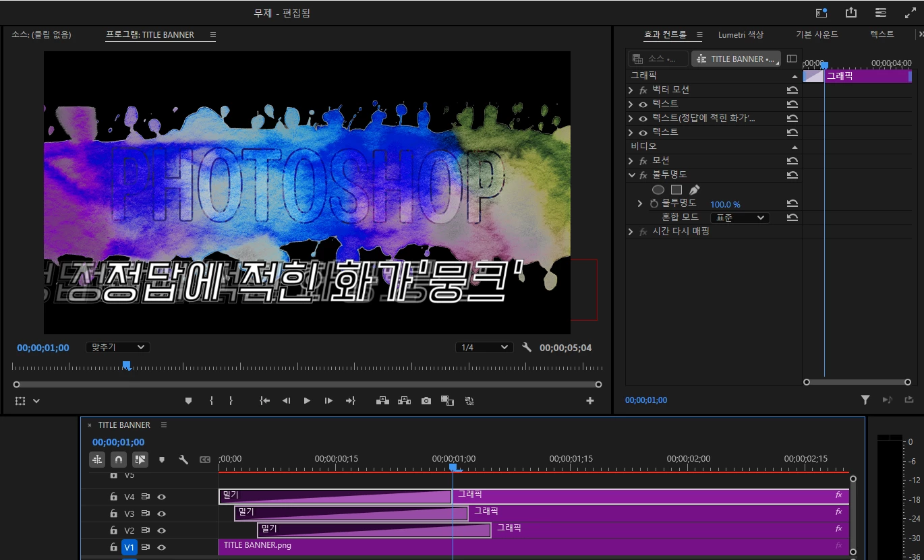
Task: Hide track V3 output (eye icon)
Action: 162,514
